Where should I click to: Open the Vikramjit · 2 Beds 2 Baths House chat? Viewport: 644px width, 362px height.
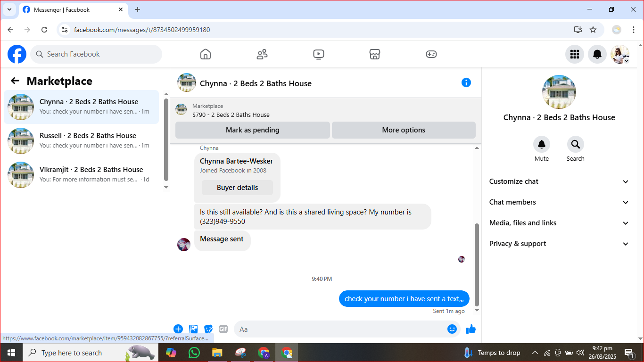pos(82,175)
